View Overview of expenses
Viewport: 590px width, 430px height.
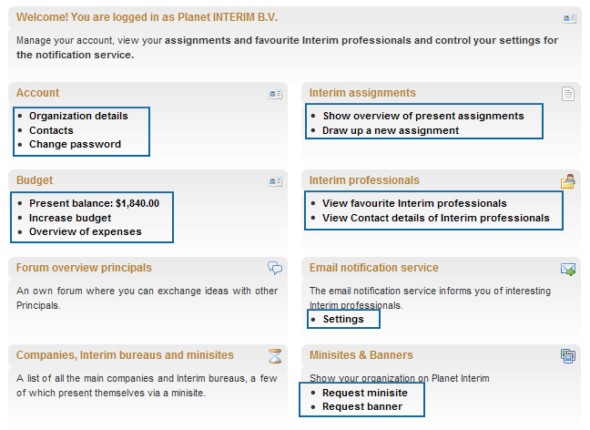point(85,231)
